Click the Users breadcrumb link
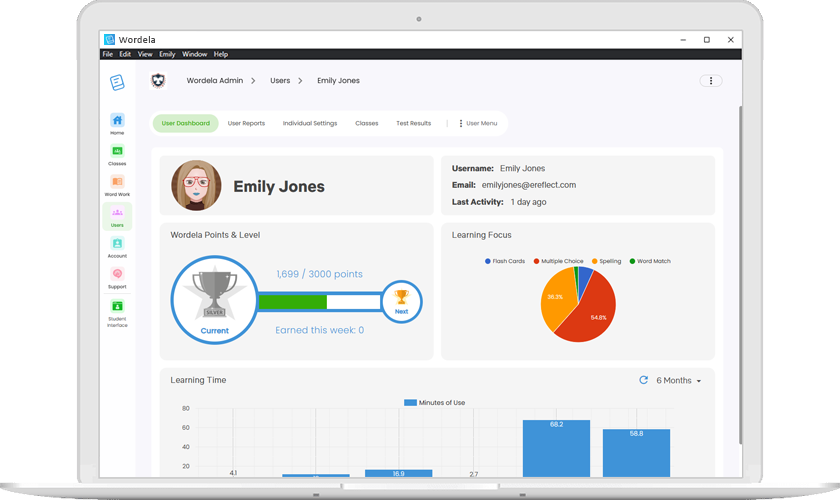Image resolution: width=840 pixels, height=500 pixels. 280,80
